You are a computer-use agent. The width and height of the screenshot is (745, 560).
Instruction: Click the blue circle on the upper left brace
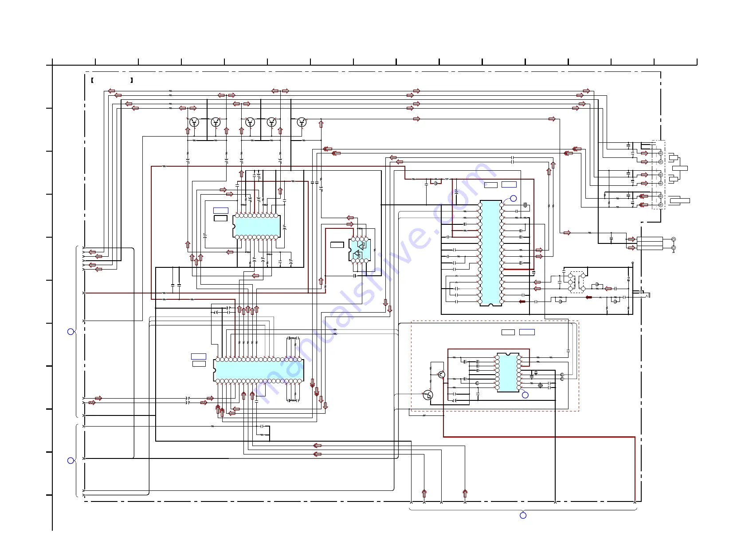click(x=70, y=332)
